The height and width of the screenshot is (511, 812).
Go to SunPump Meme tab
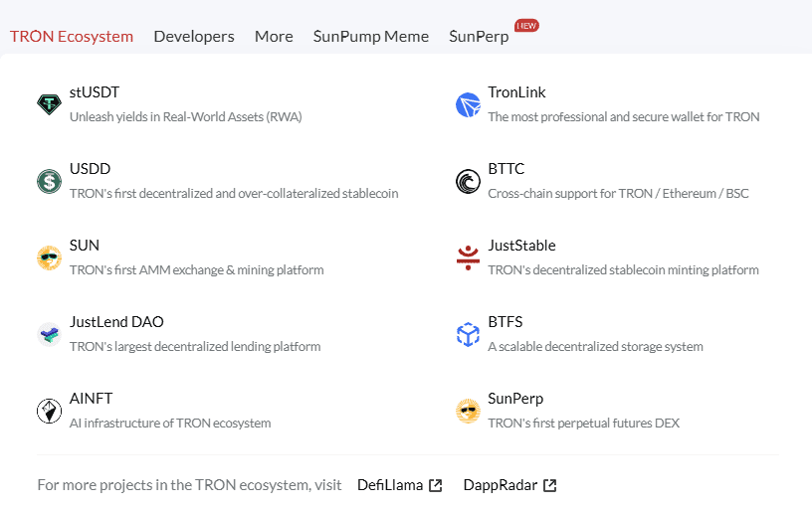click(x=371, y=36)
